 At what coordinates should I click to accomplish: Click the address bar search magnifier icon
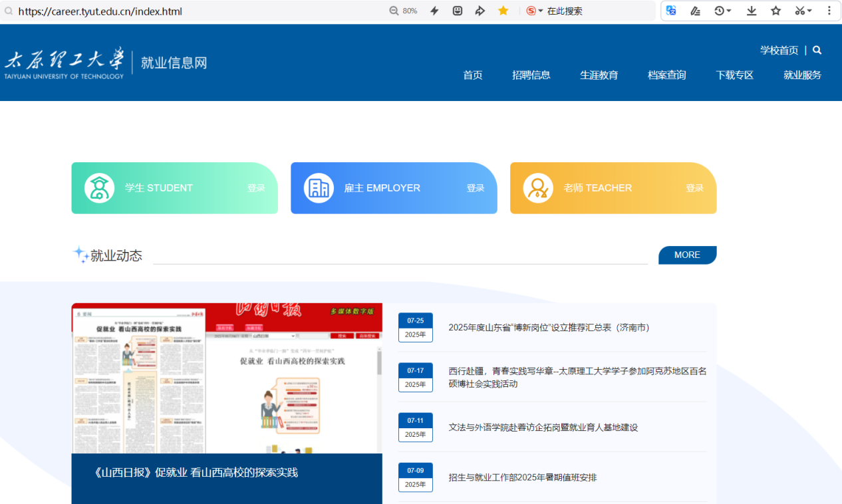click(x=9, y=11)
